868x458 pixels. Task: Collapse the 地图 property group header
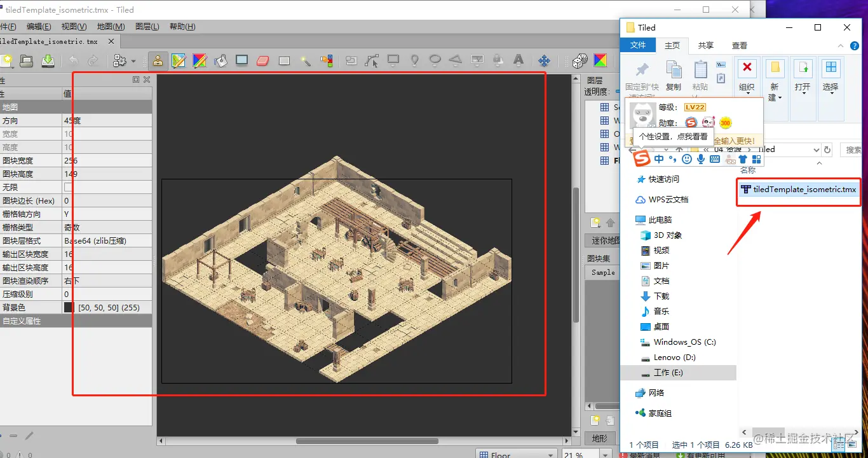[x=76, y=107]
